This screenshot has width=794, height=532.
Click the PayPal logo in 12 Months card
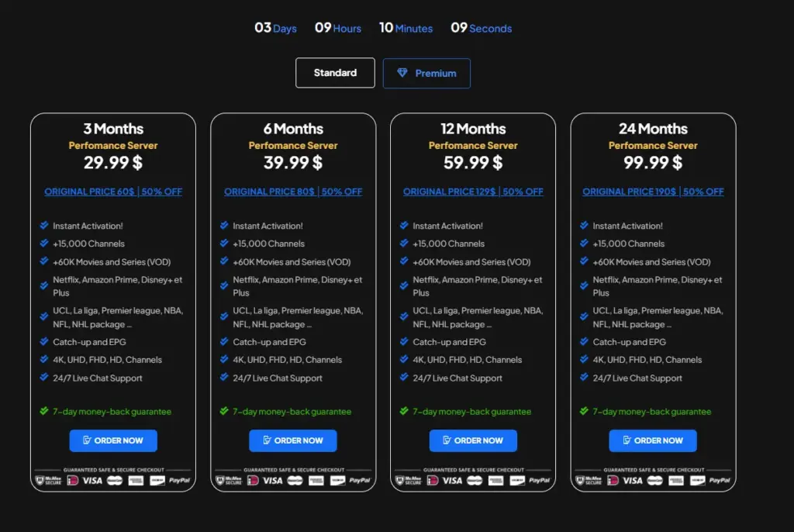tap(540, 480)
